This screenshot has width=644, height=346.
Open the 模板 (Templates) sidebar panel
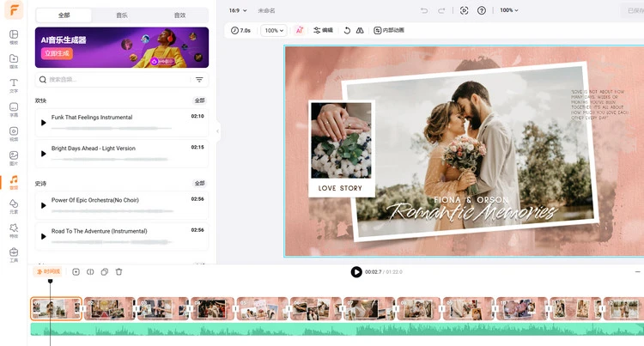(14, 37)
